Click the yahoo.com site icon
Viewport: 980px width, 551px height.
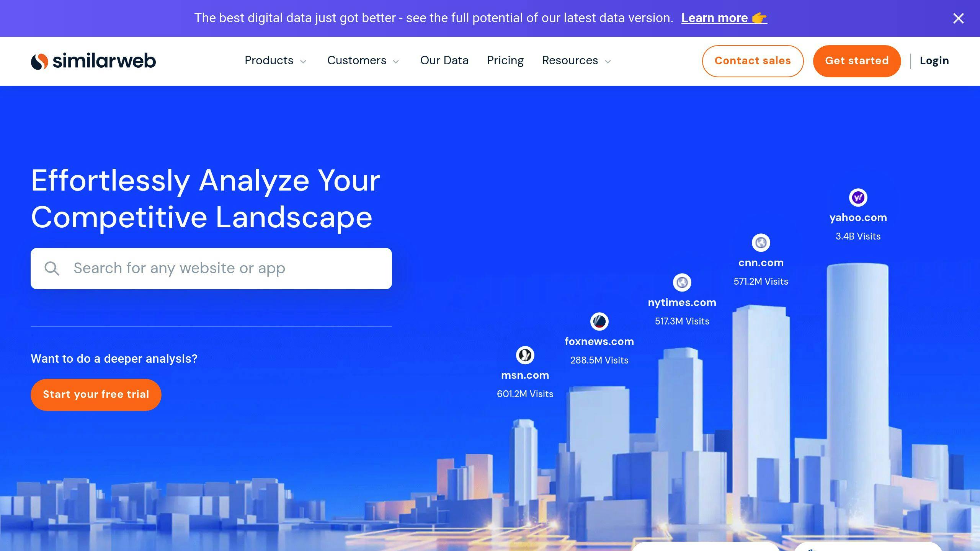coord(858,197)
